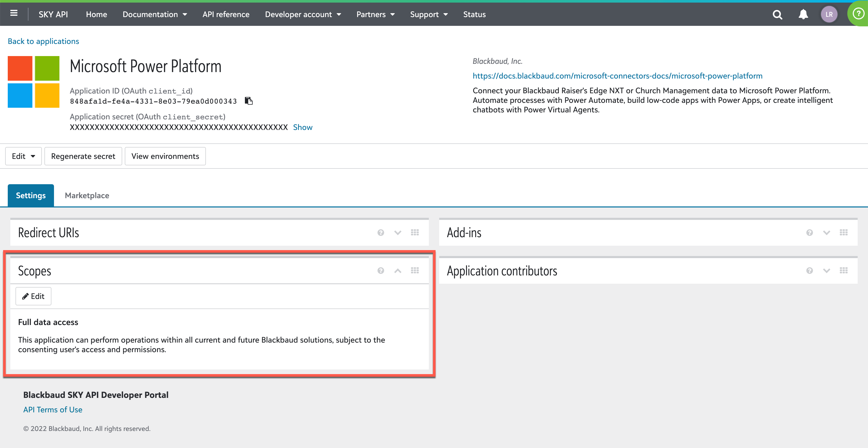Show the application secret
The image size is (868, 448).
(302, 127)
